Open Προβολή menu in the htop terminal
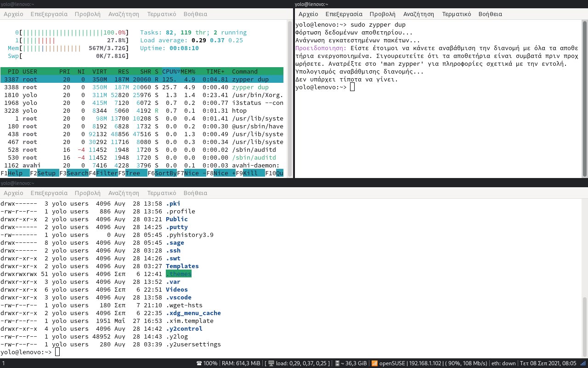588x368 pixels. point(87,14)
